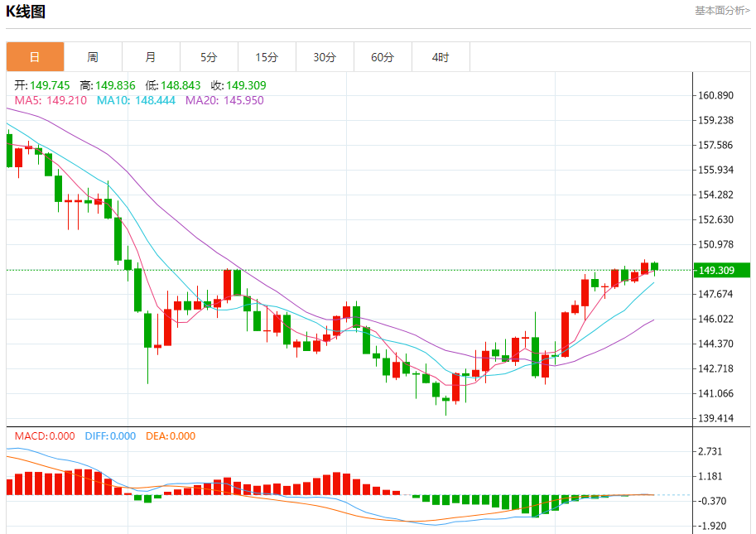
Task: Click the open price 149.745 value
Action: coord(50,85)
